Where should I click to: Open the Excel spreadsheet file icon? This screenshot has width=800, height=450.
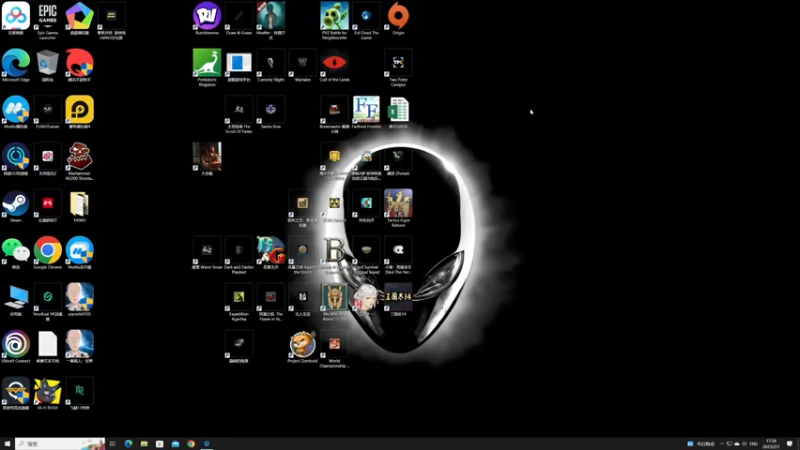[x=398, y=110]
